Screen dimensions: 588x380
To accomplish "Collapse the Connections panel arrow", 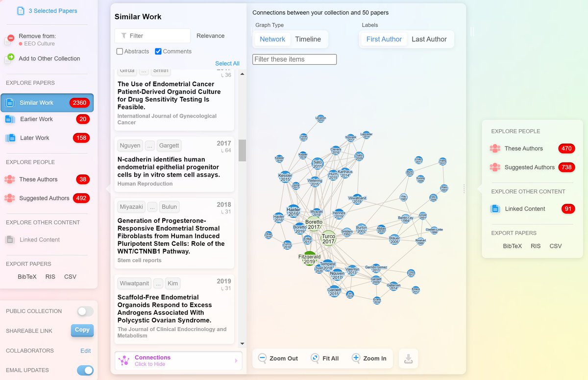I will 236,361.
